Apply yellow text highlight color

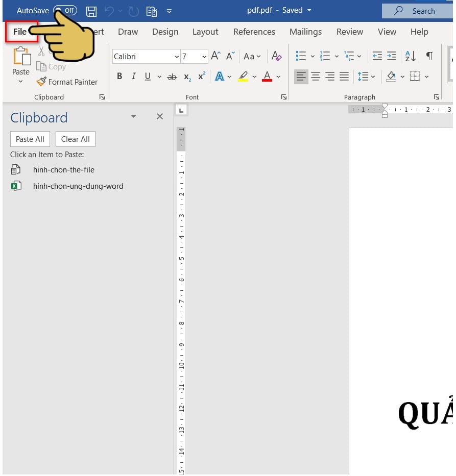pos(243,76)
